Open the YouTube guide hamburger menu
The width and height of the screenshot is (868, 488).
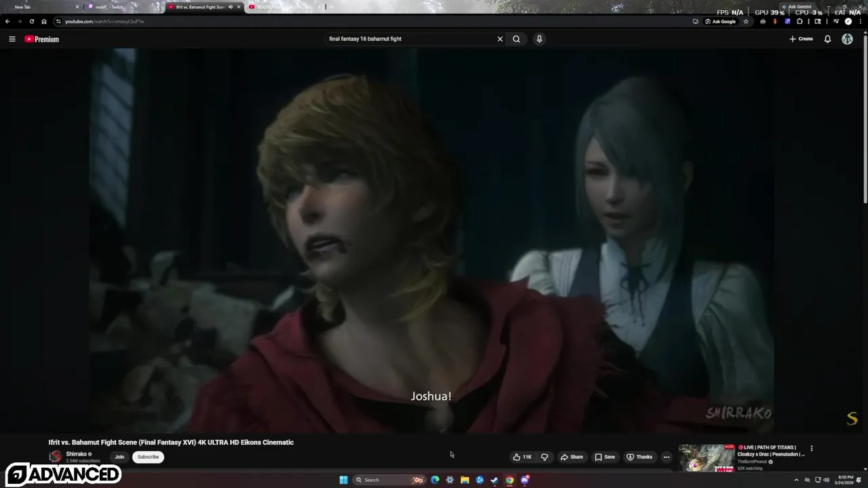[12, 39]
